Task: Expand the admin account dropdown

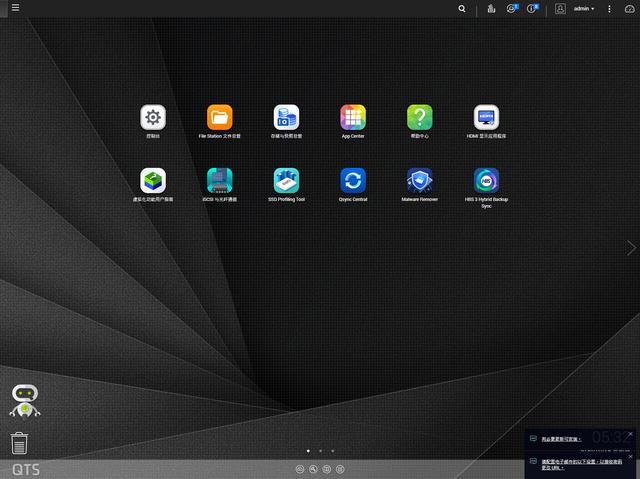Action: coord(584,9)
